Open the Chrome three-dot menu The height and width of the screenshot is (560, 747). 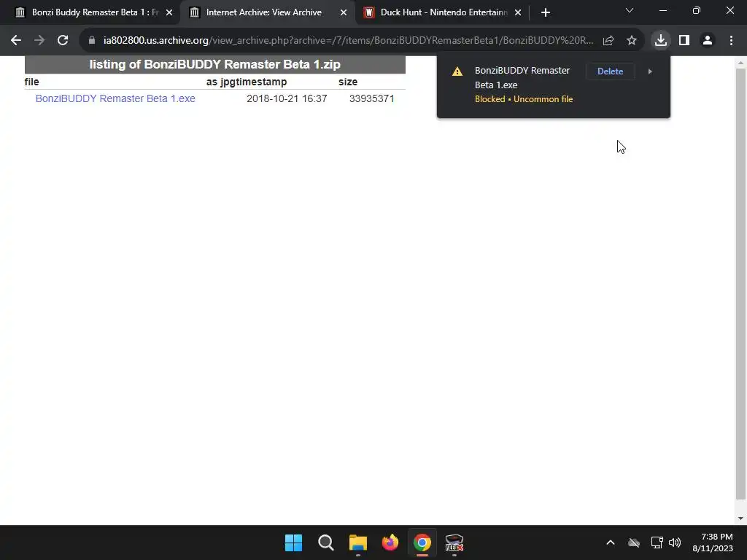(731, 41)
